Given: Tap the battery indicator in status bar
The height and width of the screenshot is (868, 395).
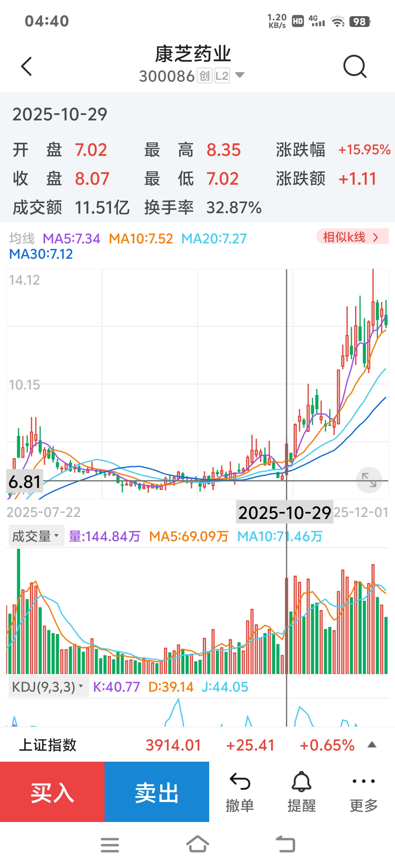Looking at the screenshot, I should click(x=360, y=22).
